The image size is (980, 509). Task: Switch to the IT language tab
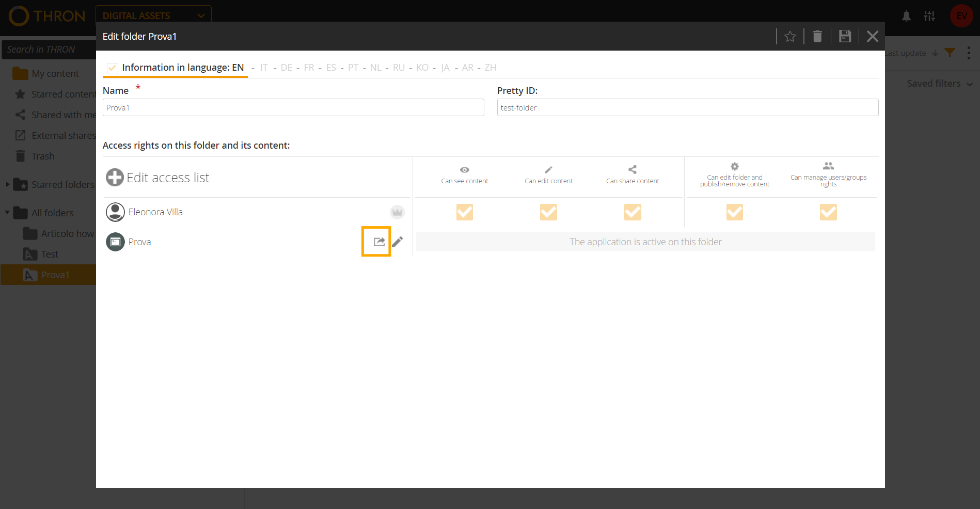(x=264, y=68)
